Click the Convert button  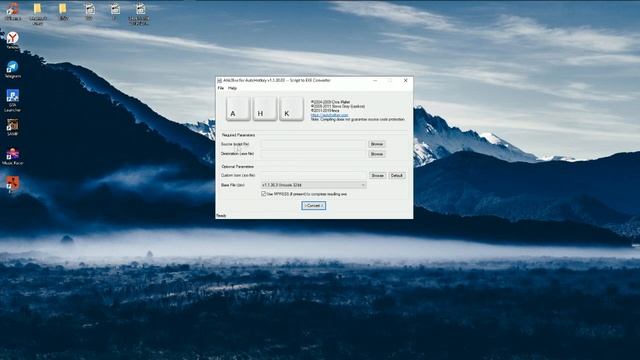click(x=313, y=206)
